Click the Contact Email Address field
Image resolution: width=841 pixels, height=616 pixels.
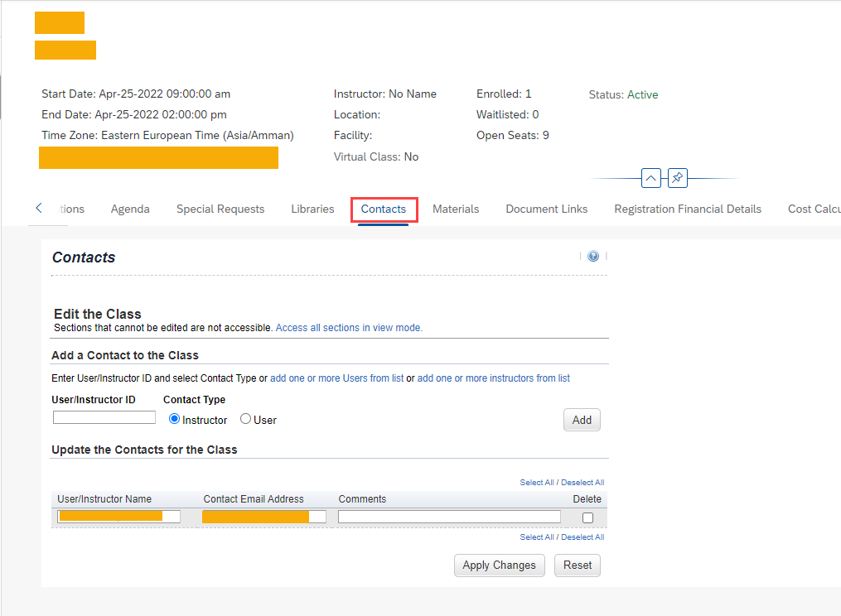click(263, 517)
